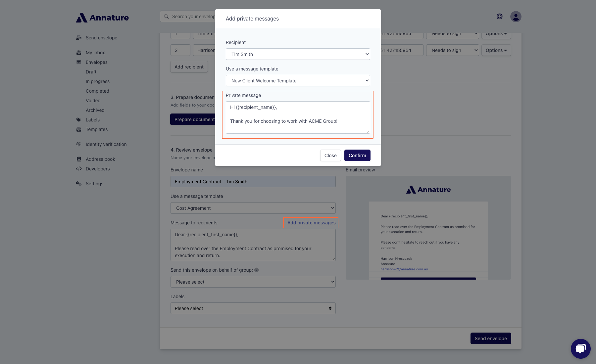Click the Developers code icon
This screenshot has height=364, width=596.
tap(79, 169)
